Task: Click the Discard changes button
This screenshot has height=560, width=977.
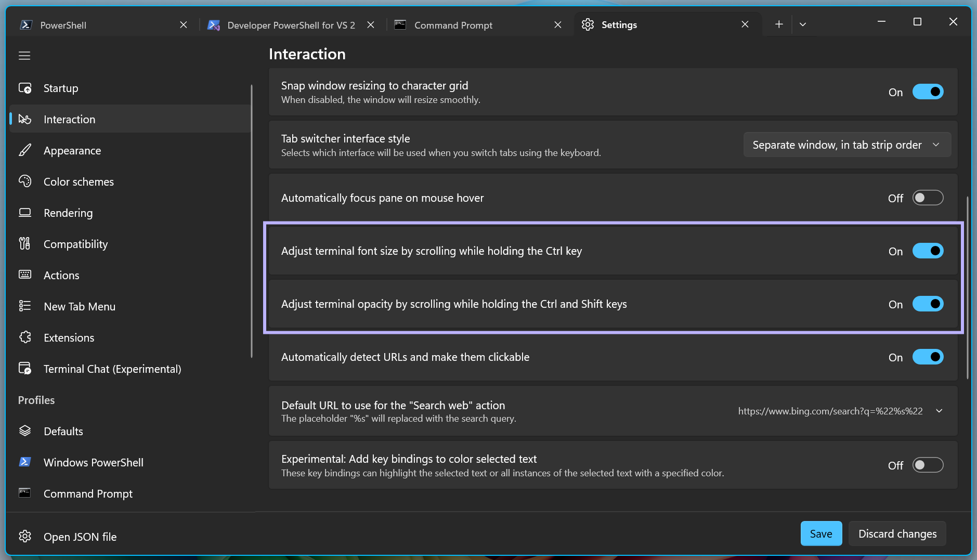Action: click(897, 533)
